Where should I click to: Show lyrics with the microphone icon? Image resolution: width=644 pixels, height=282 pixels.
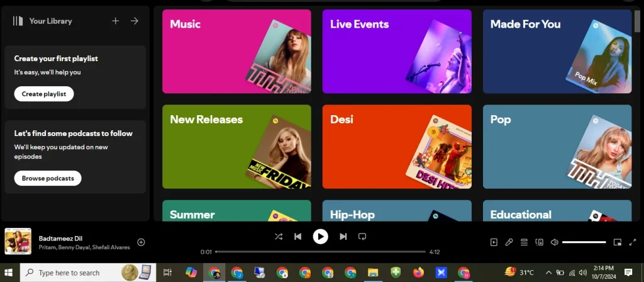[509, 242]
